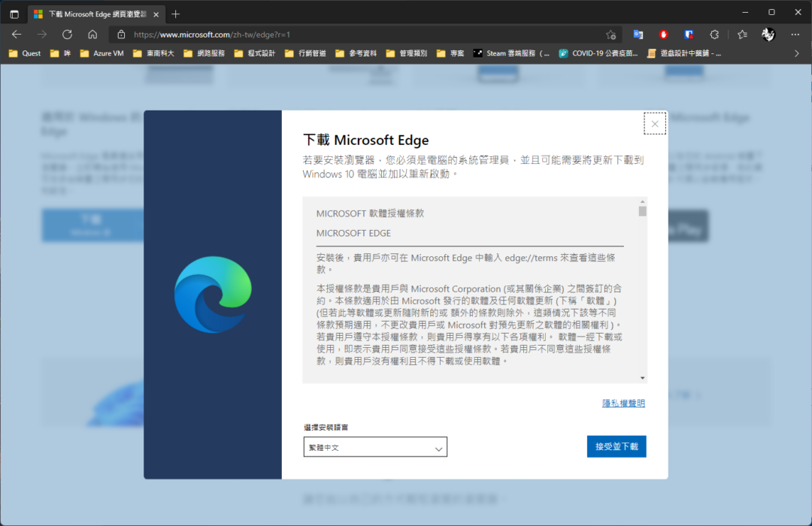The image size is (812, 526).
Task: Open the COVID-19 公費疫苗 bookmark
Action: tap(598, 53)
